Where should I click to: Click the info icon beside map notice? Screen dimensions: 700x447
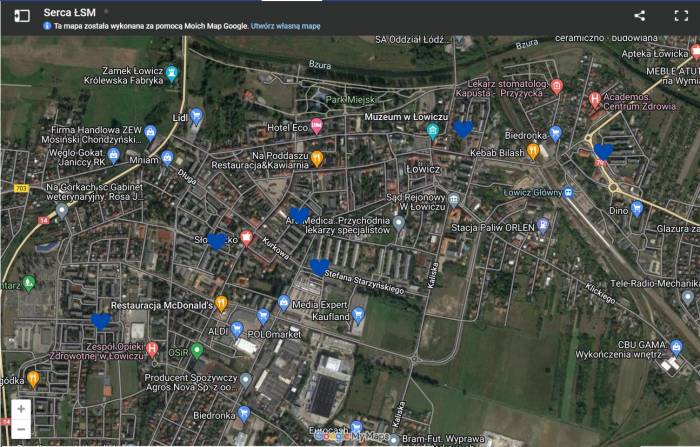click(47, 26)
